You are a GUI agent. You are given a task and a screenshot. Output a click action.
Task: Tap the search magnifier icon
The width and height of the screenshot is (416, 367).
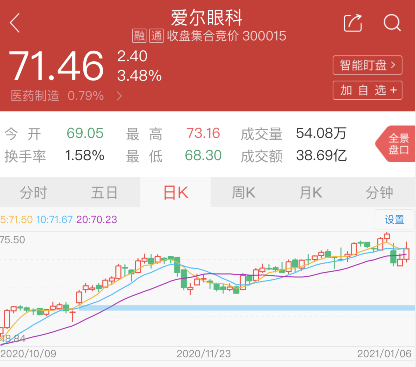tap(392, 23)
